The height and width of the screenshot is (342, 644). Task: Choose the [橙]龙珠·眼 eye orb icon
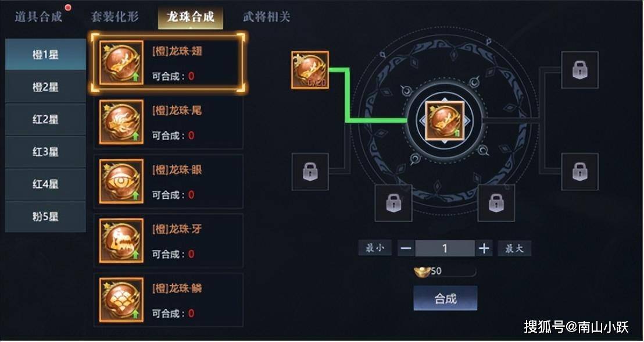tap(121, 181)
